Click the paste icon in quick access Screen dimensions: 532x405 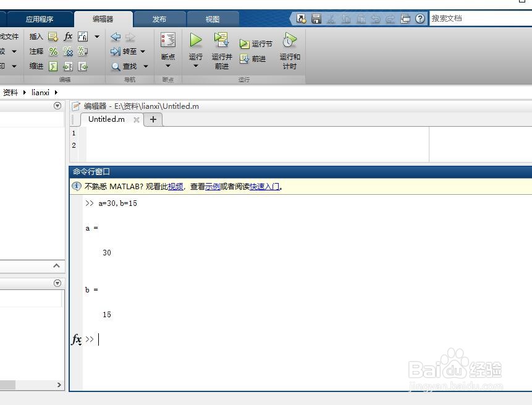click(x=361, y=19)
